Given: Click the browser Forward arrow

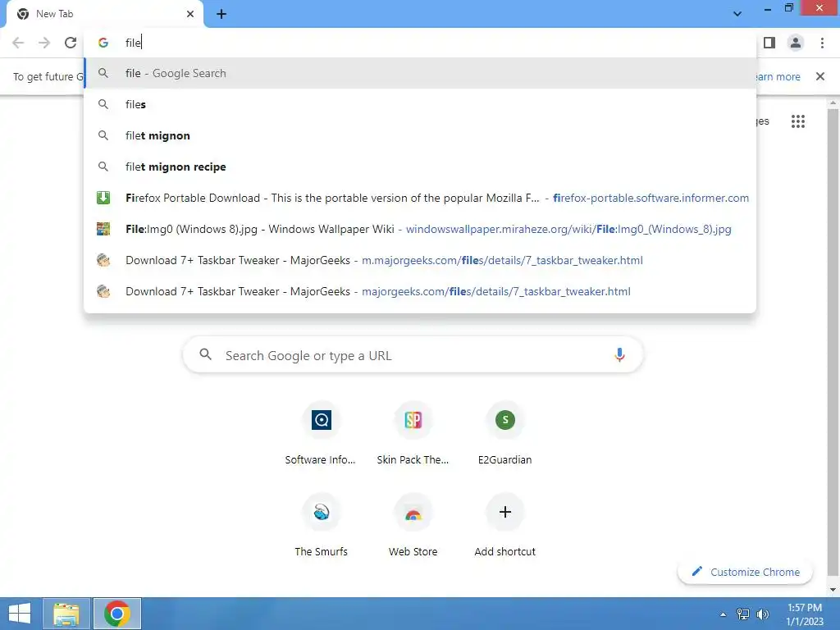Looking at the screenshot, I should 44,43.
